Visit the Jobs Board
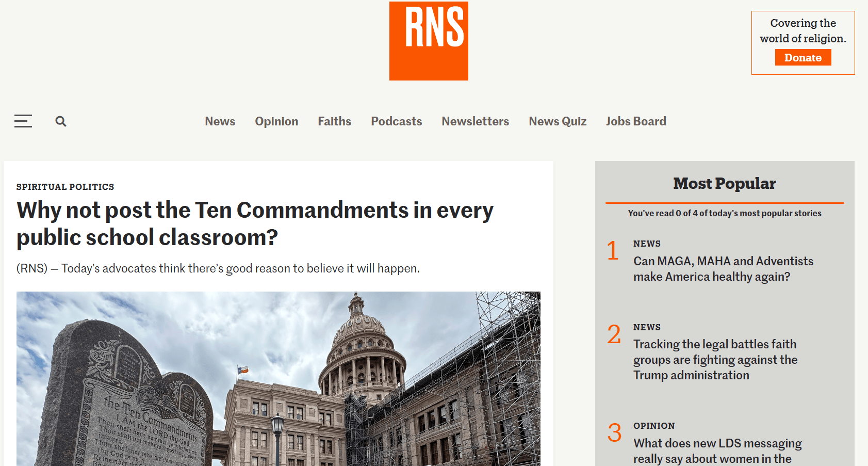868x466 pixels. click(x=636, y=121)
